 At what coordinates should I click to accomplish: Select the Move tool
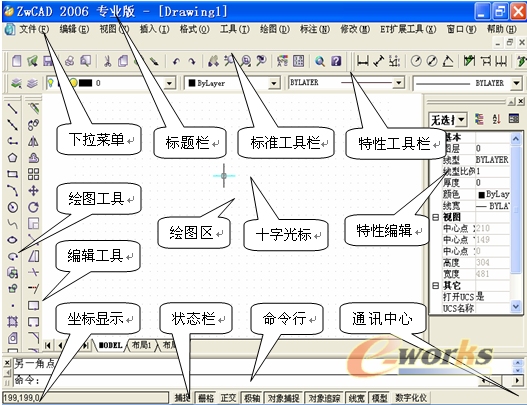(x=33, y=191)
